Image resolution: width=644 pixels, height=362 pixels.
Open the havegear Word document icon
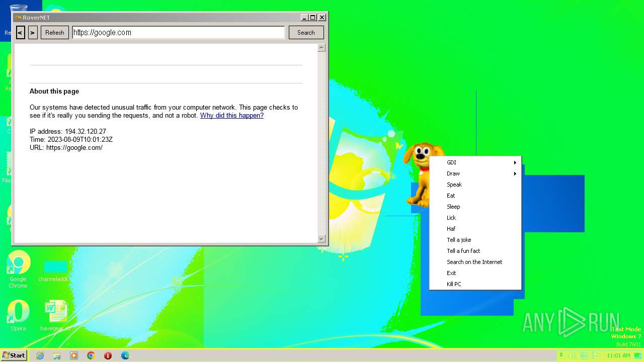click(x=55, y=316)
